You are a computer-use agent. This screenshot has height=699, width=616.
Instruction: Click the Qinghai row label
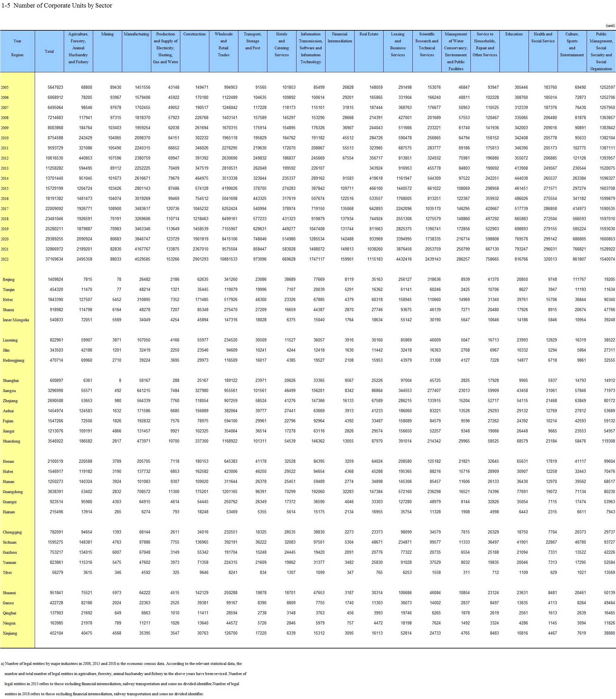tap(9, 613)
